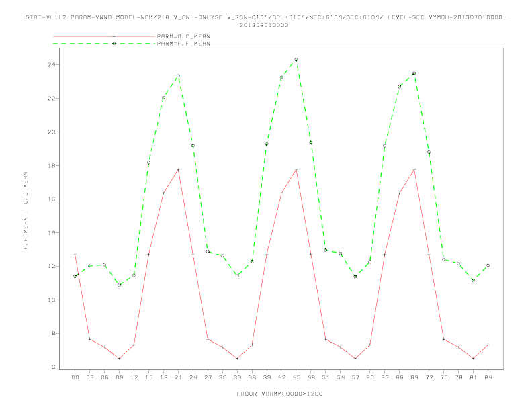
Task: Click the green peak marker at hour 21
Action: click(178, 76)
